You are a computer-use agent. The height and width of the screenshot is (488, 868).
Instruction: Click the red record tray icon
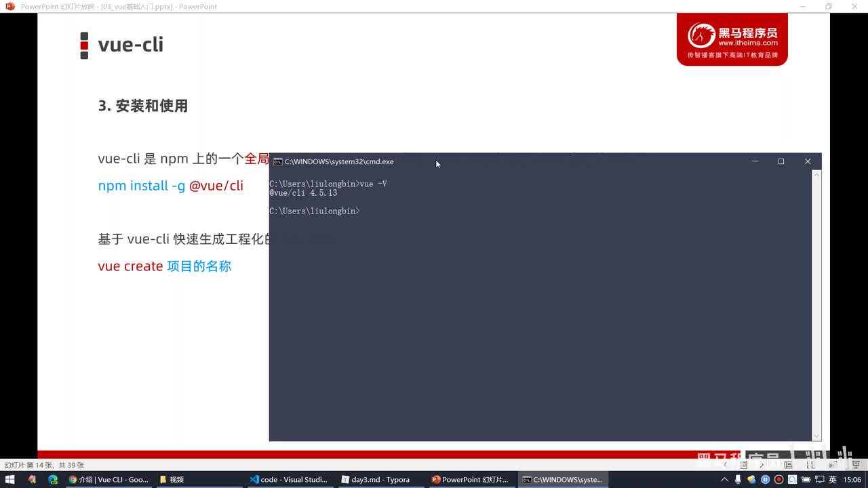pyautogui.click(x=778, y=479)
